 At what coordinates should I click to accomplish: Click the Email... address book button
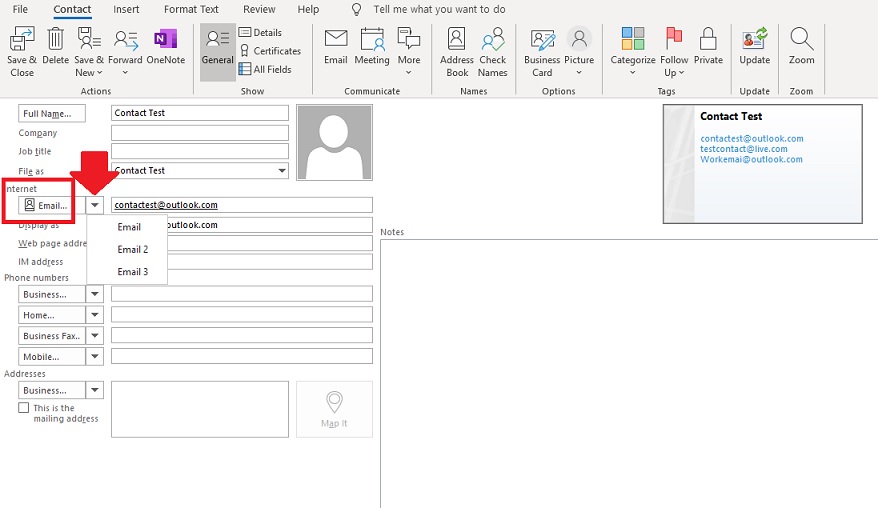point(52,205)
